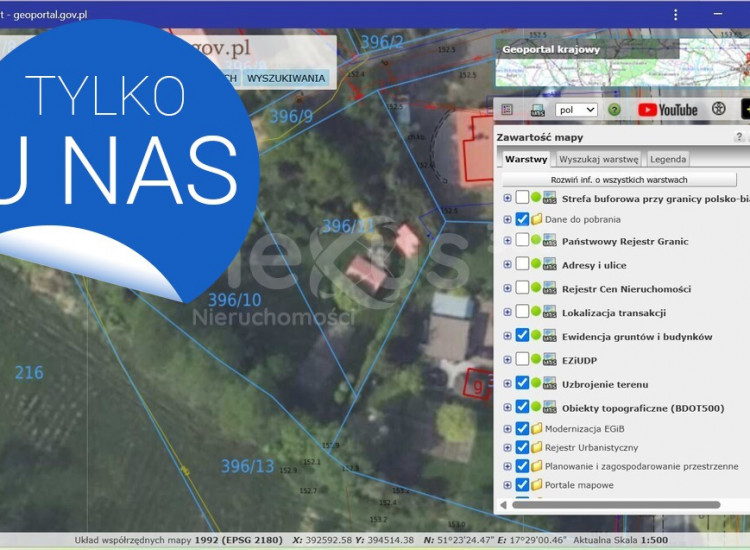Click the accessibility figure icon
This screenshot has width=750, height=550.
point(718,109)
